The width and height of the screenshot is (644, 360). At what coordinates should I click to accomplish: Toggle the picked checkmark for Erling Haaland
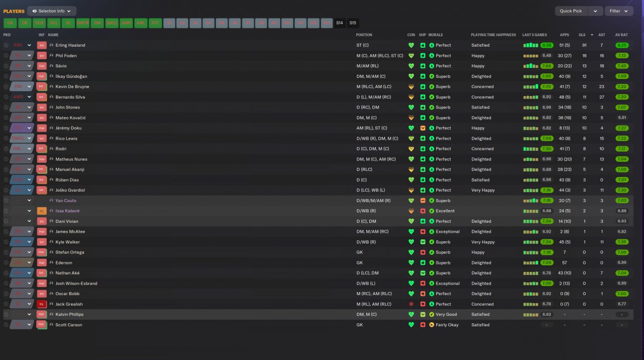click(x=6, y=45)
